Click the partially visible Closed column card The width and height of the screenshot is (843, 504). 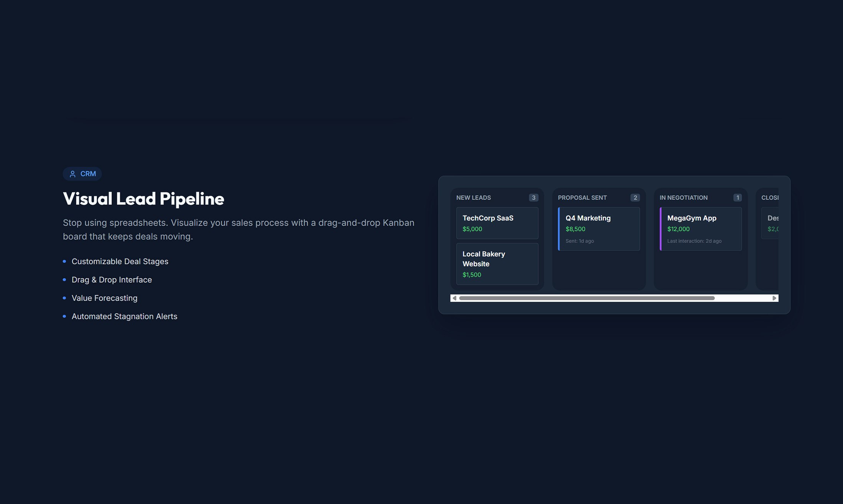click(x=771, y=223)
